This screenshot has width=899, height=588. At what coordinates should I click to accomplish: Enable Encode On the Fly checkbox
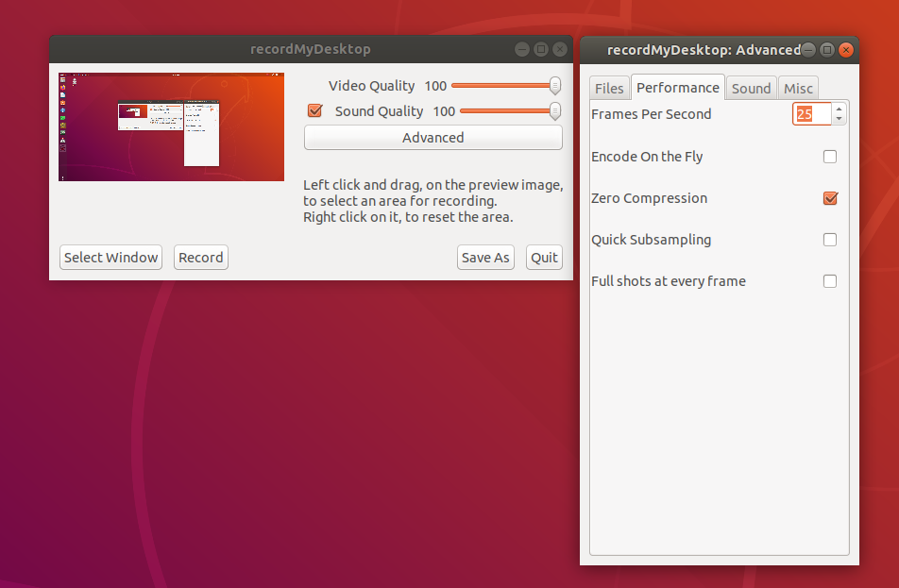click(x=830, y=157)
